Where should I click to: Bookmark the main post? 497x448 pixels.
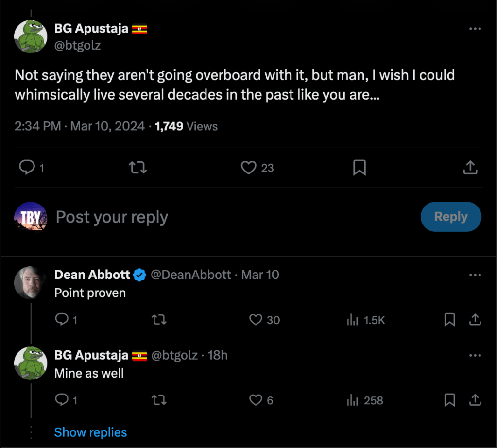(359, 168)
